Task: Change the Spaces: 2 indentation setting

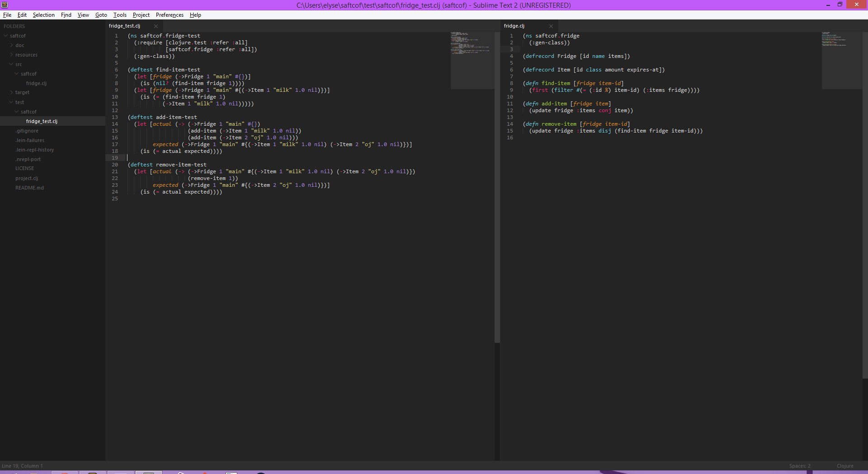Action: [x=800, y=466]
